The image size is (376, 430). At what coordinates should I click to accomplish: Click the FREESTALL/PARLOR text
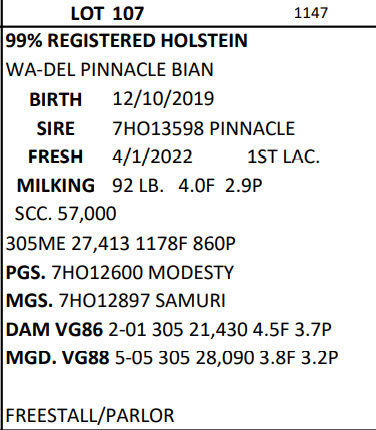pos(90,416)
